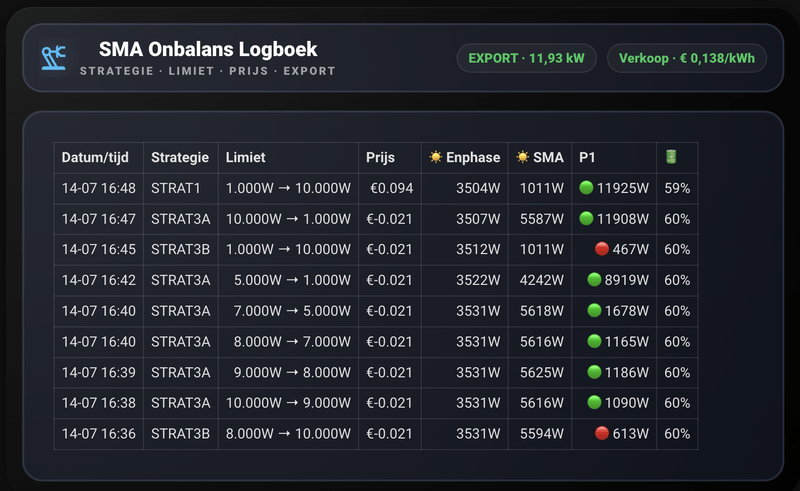Click the red dot beside 467W
Viewport: 800px width, 491px height.
point(602,249)
